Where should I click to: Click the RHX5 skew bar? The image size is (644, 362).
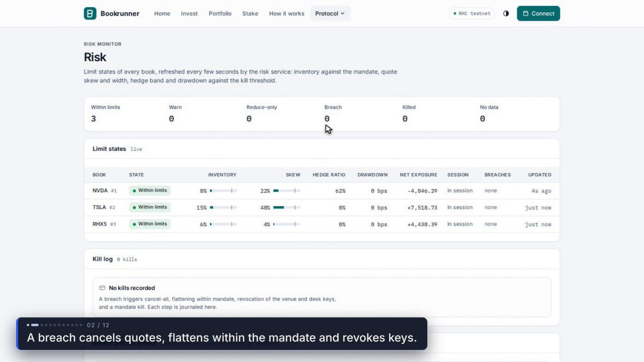coord(287,224)
